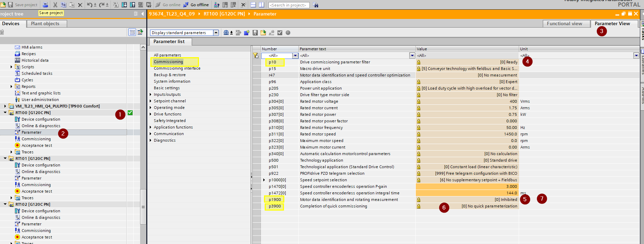Image resolution: width=644 pixels, height=244 pixels.
Task: Click the Paste clipboard icon
Action: [x=72, y=5]
